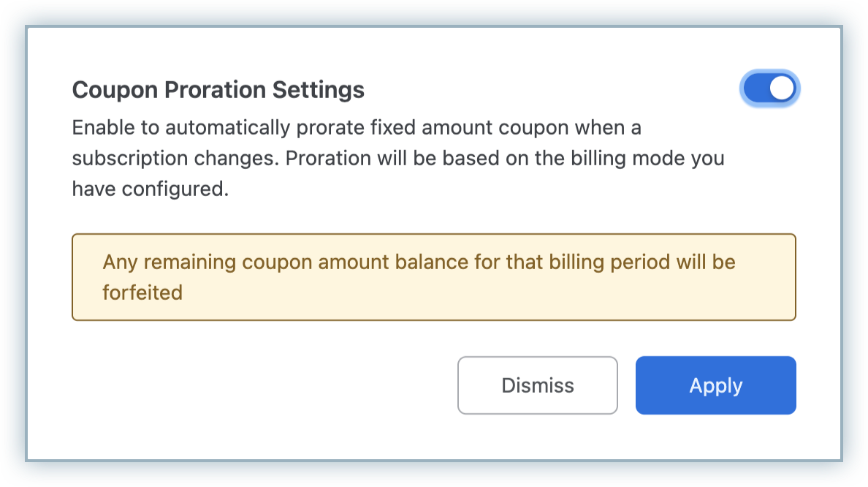Click the white knob of the toggle switch

pos(782,88)
